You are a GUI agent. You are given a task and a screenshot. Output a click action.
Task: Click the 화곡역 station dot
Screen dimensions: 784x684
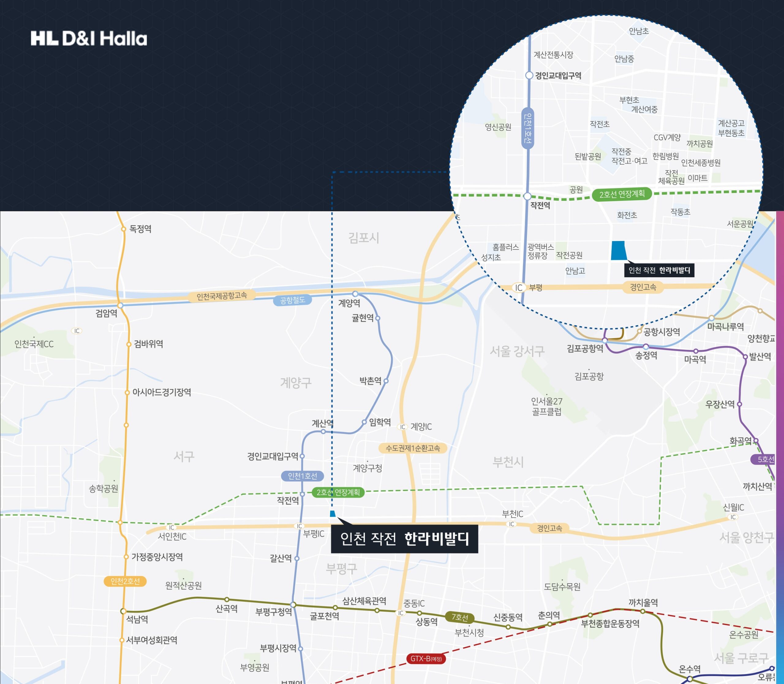(756, 440)
